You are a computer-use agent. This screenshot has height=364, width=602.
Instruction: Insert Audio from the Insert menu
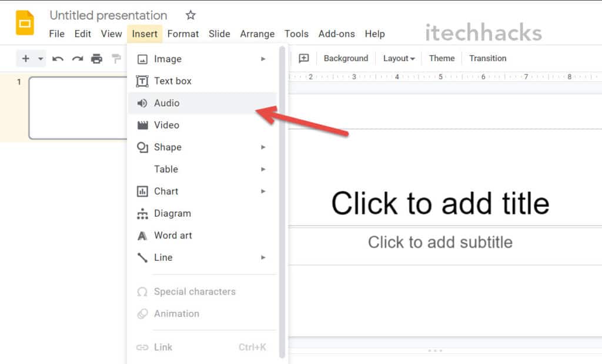[x=166, y=103]
